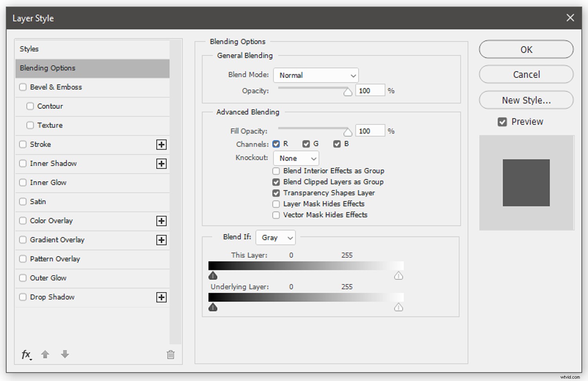588x381 pixels.
Task: Expand the Knockout dropdown
Action: (x=296, y=158)
